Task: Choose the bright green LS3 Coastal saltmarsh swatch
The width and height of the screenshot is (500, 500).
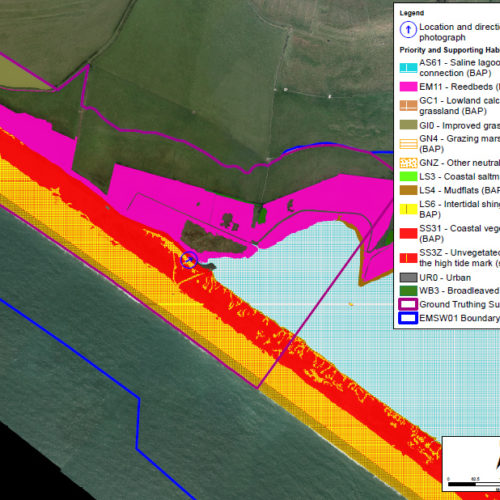Action: [408, 176]
